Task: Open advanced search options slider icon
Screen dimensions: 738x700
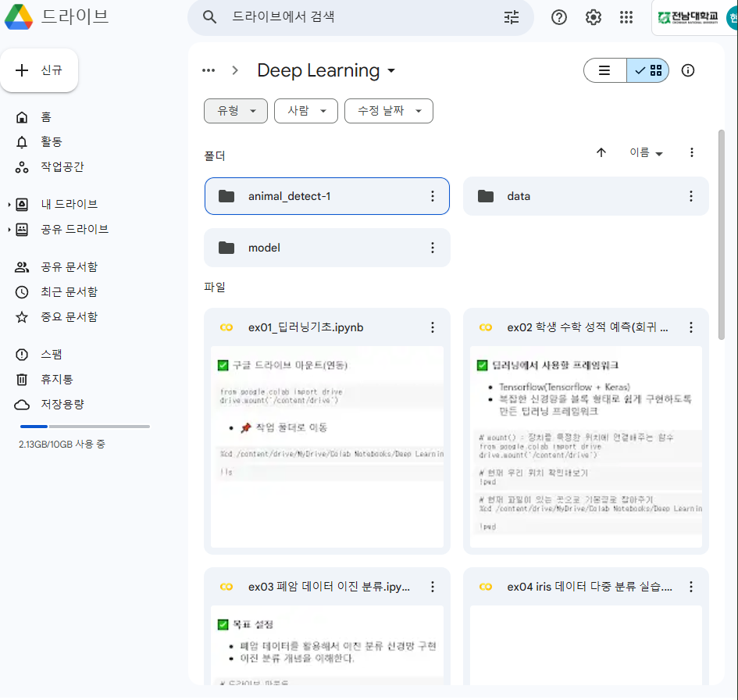Action: click(x=512, y=17)
